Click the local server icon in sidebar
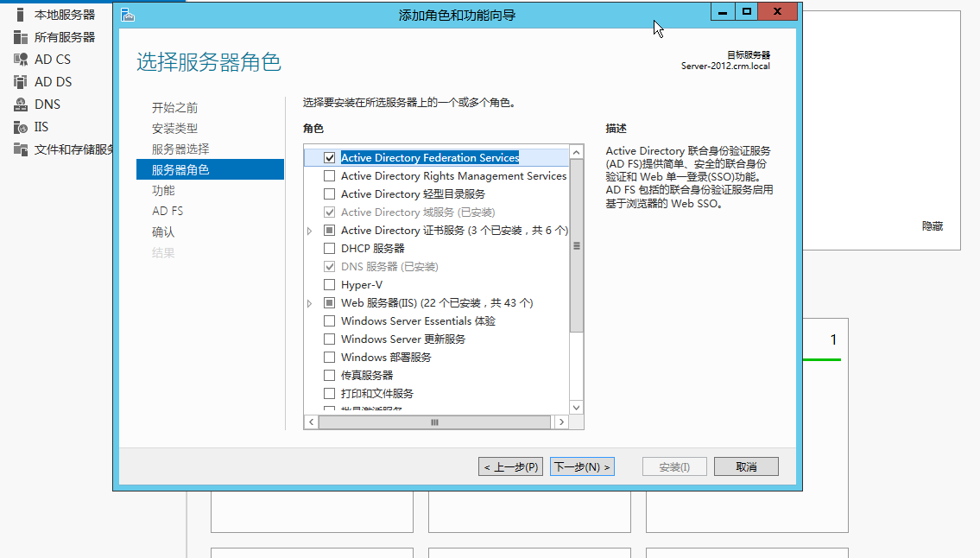The width and height of the screenshot is (980, 558). [20, 15]
